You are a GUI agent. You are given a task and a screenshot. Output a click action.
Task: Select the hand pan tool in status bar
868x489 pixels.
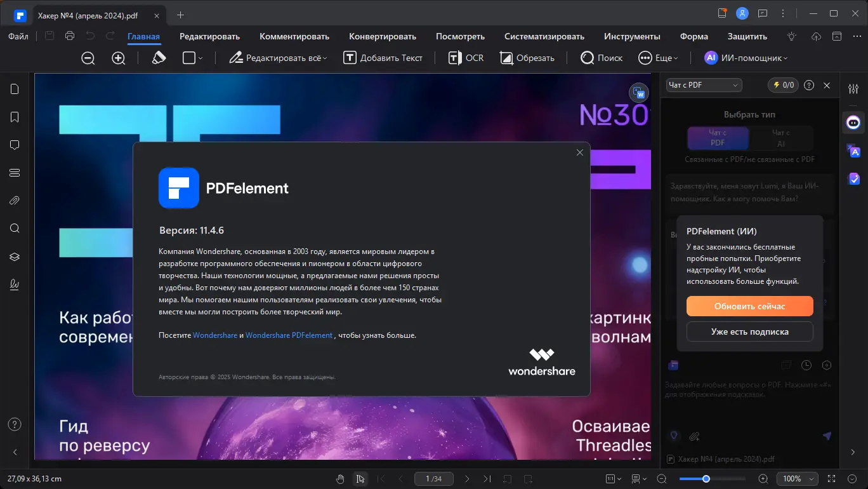[x=340, y=479]
